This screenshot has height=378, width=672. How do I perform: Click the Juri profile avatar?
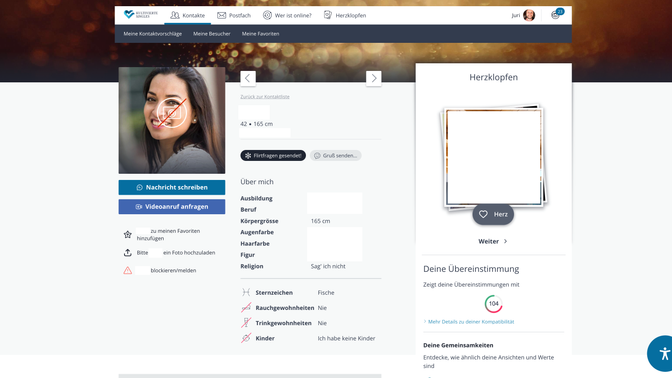[x=529, y=15]
